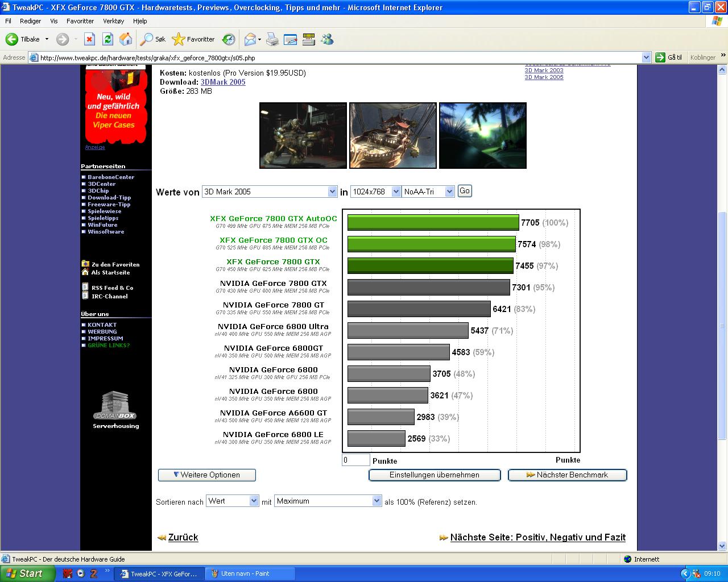
Task: Open the Hjelp menu
Action: point(140,21)
